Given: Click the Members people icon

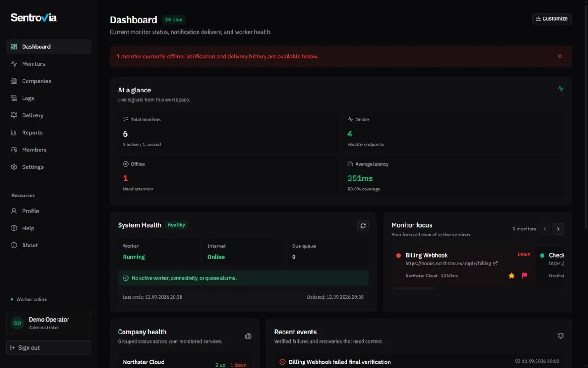Looking at the screenshot, I should tap(14, 149).
